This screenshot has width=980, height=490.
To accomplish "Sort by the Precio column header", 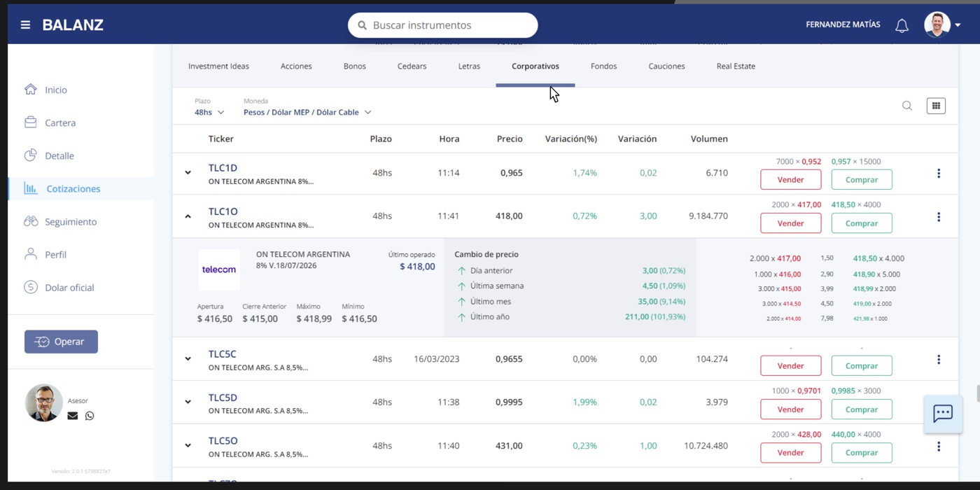I will point(510,139).
